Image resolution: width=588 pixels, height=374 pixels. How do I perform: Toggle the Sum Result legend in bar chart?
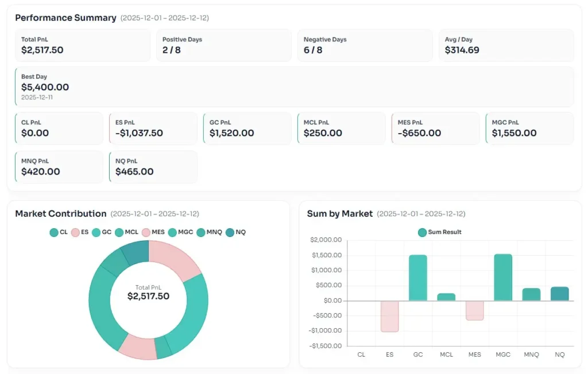440,232
